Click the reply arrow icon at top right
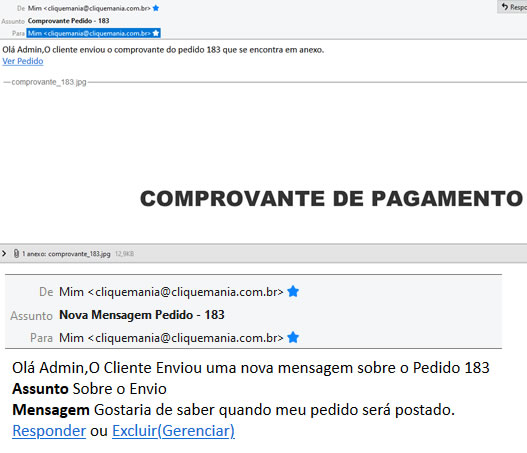The image size is (527, 453). 504,6
